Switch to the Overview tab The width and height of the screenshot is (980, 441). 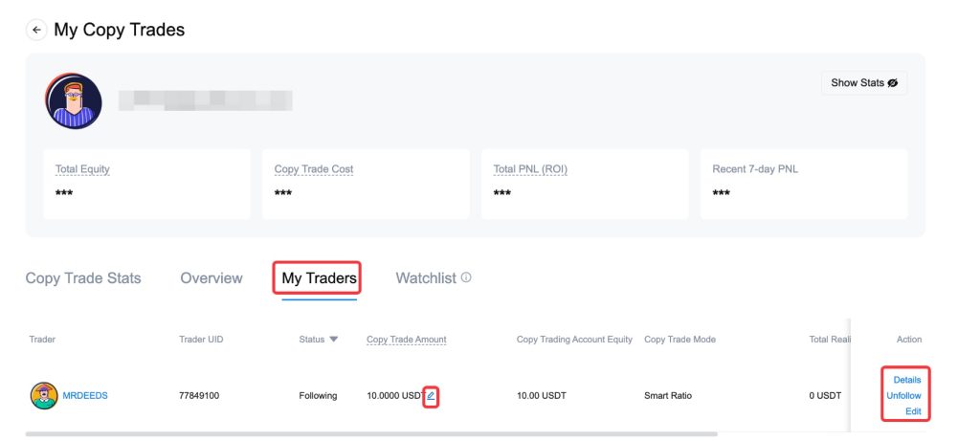(x=212, y=278)
